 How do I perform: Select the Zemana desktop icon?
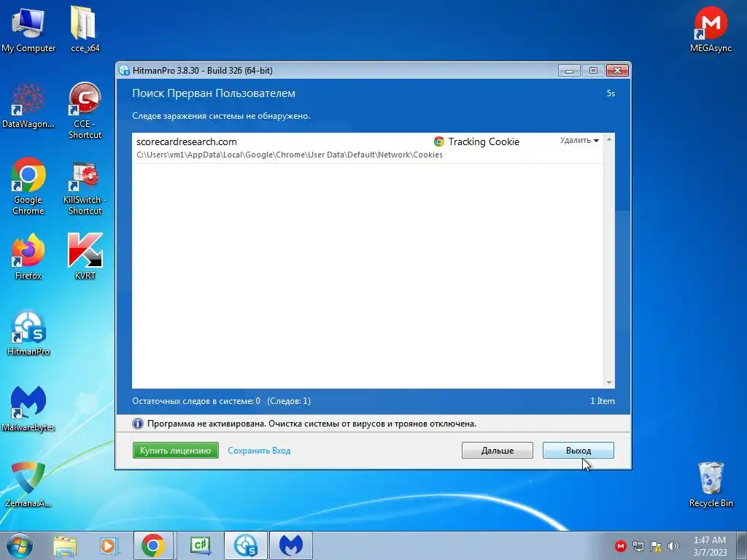pos(28,484)
